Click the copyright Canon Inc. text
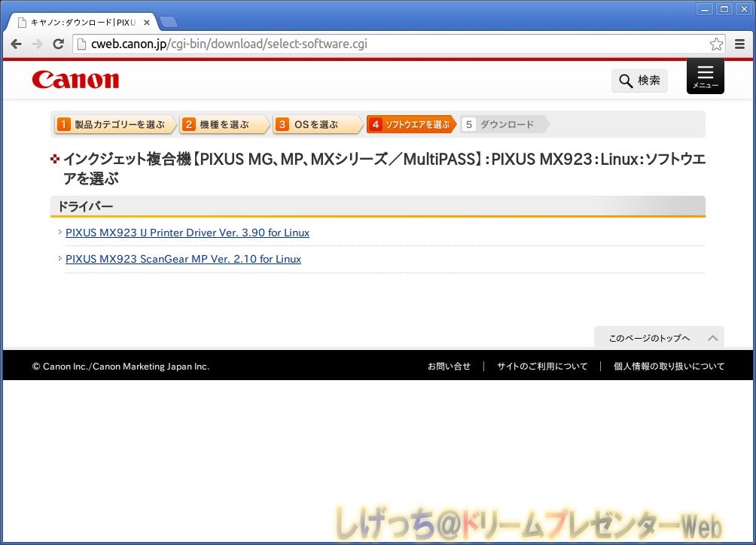The image size is (756, 545). tap(120, 367)
